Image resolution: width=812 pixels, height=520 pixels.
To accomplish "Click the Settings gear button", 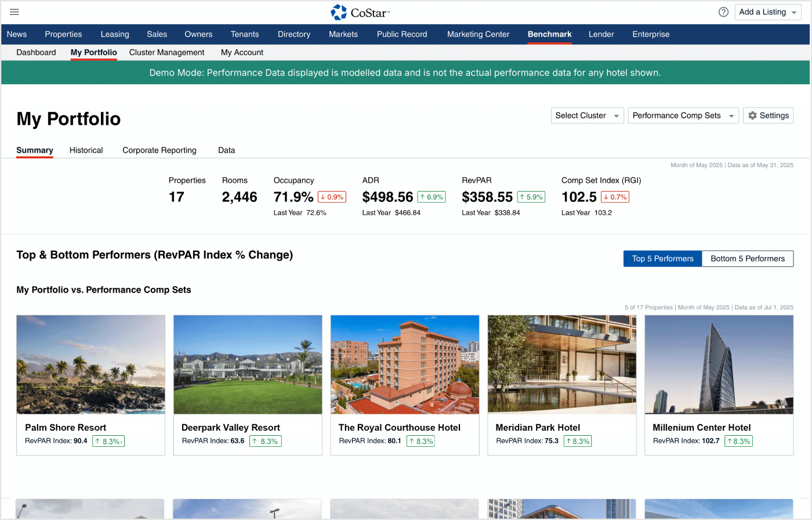I will click(x=768, y=115).
